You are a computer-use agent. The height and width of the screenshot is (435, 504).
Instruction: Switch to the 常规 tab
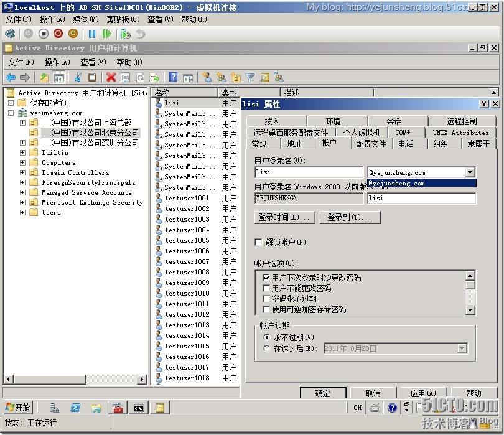(x=259, y=144)
